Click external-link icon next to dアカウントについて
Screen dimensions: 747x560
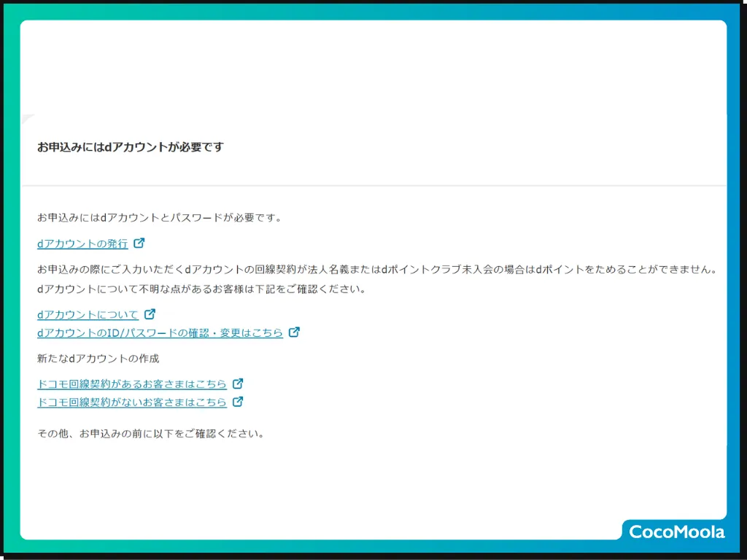[150, 314]
